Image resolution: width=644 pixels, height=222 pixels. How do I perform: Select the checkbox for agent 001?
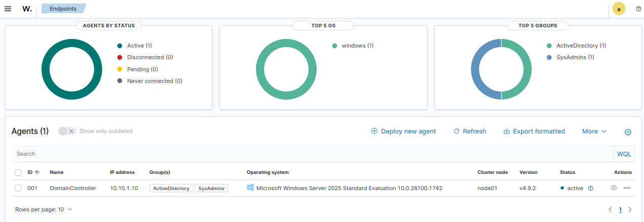18,188
